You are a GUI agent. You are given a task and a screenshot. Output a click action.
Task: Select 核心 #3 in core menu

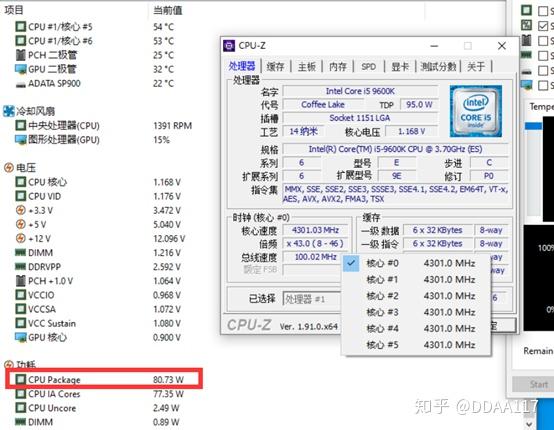416,312
